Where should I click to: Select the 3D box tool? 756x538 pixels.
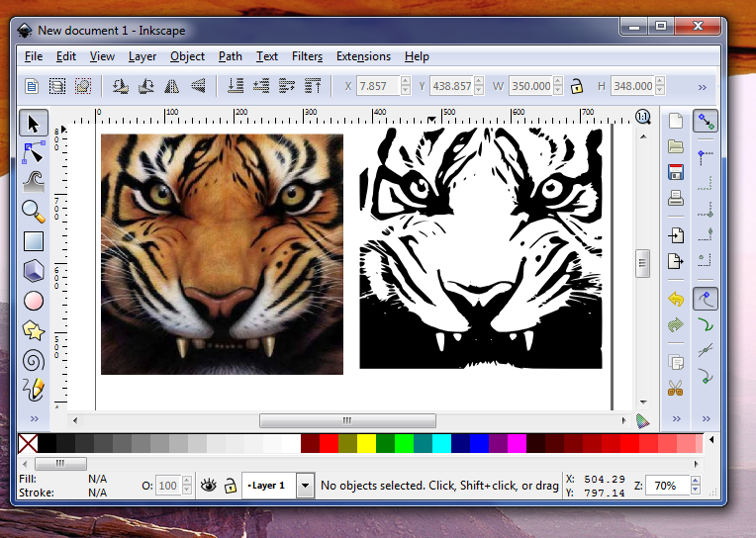point(34,270)
